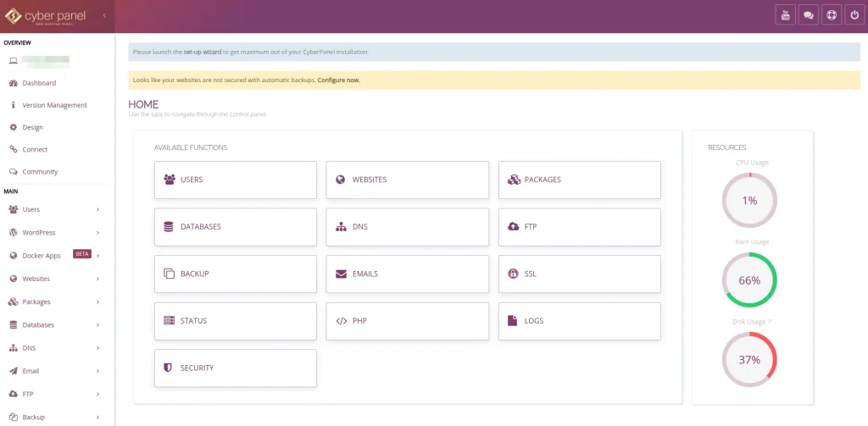Click the SSL lock icon tile

[x=513, y=274]
